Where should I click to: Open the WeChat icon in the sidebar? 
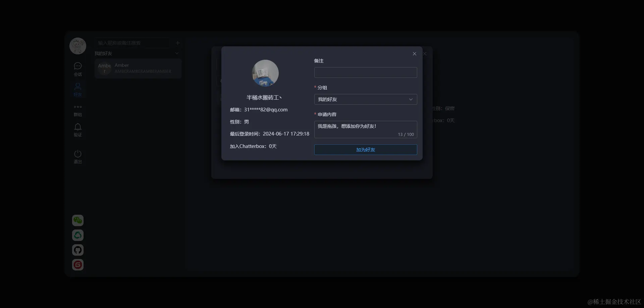click(x=77, y=220)
